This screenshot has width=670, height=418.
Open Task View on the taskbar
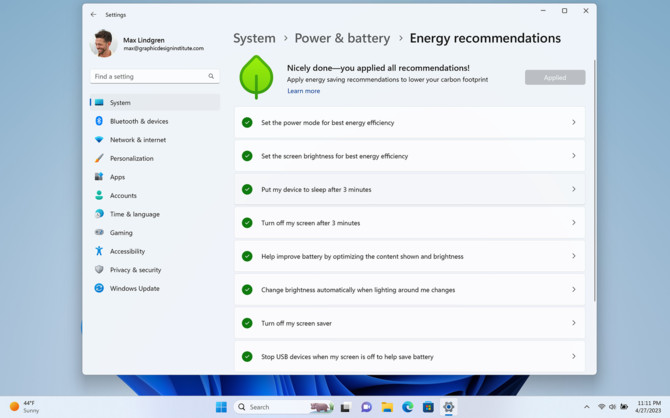[345, 407]
